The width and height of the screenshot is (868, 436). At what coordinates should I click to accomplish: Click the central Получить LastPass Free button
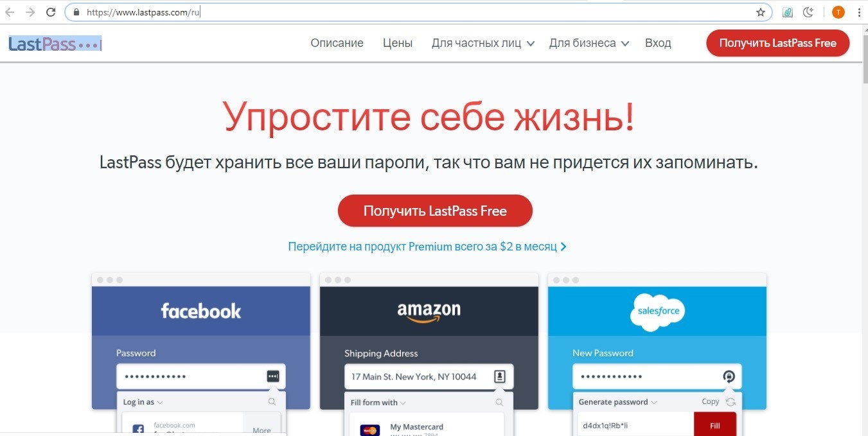click(x=435, y=211)
